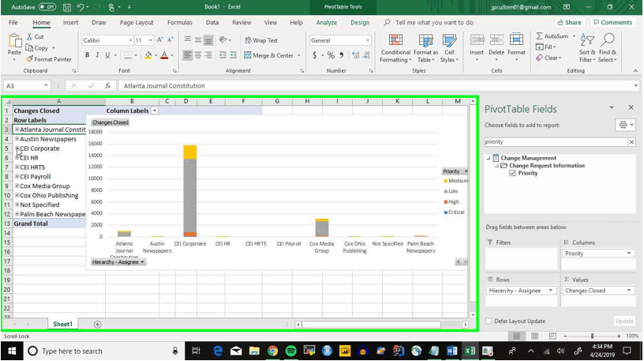Image resolution: width=644 pixels, height=361 pixels.
Task: Apply Percent Style
Action: click(x=331, y=55)
